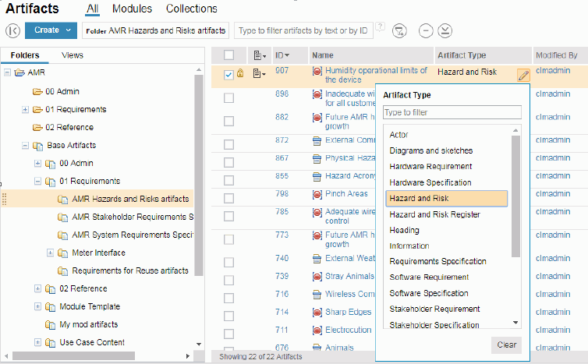This screenshot has width=588, height=364.
Task: Click the Artifact Type list vertical scrollbar
Action: point(515,196)
